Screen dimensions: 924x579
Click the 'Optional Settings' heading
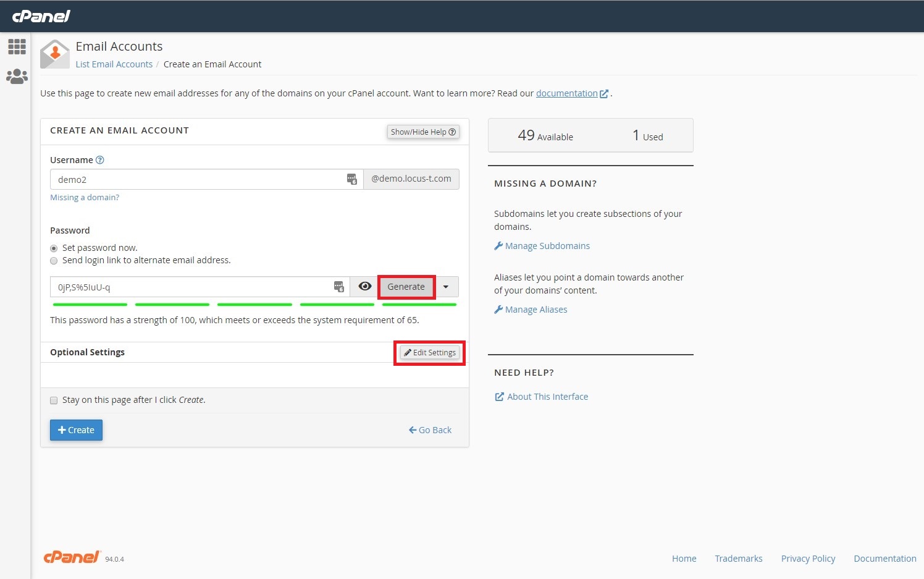(87, 352)
